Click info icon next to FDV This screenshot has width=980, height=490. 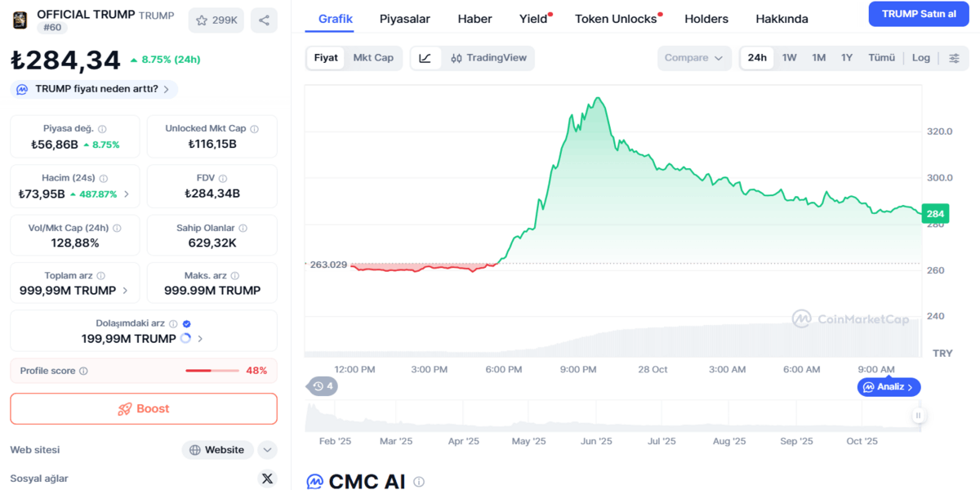tap(223, 178)
